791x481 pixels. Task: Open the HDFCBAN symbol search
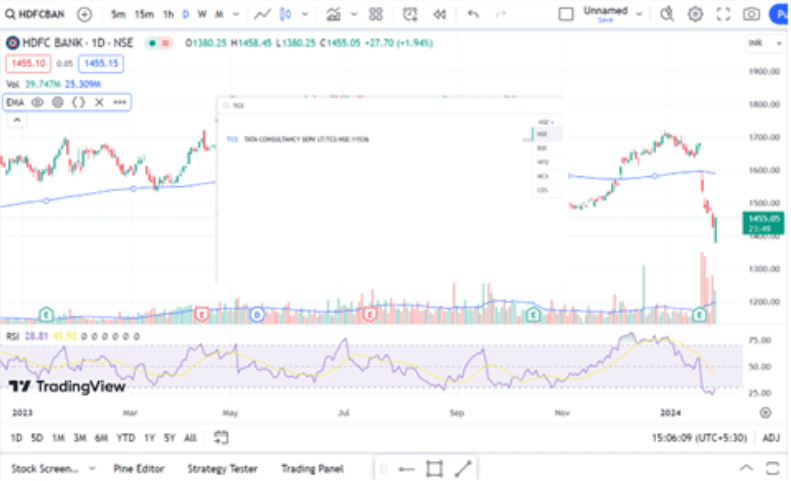[x=35, y=14]
